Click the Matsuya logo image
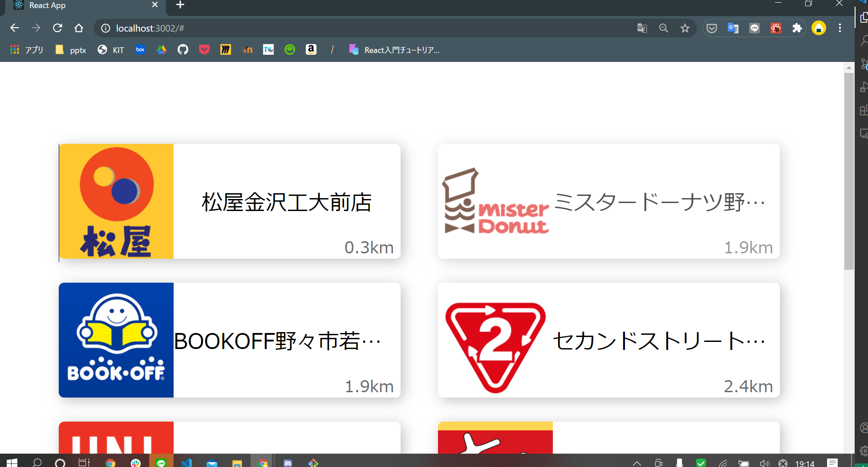This screenshot has height=467, width=868. (x=116, y=201)
